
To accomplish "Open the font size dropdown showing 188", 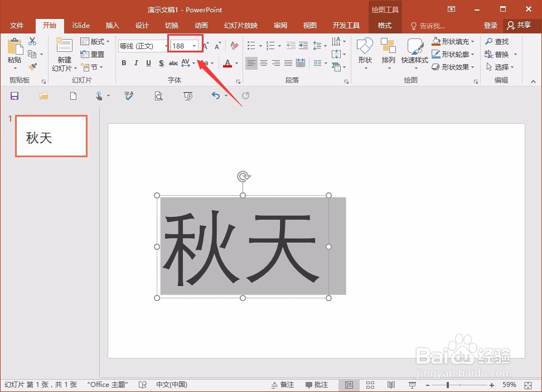I will pyautogui.click(x=193, y=46).
